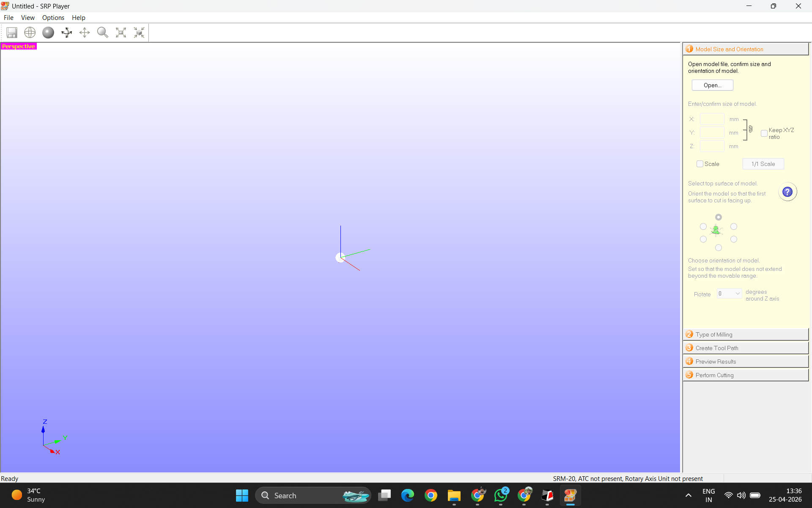This screenshot has width=812, height=508.
Task: Open the Options menu
Action: pos(53,17)
